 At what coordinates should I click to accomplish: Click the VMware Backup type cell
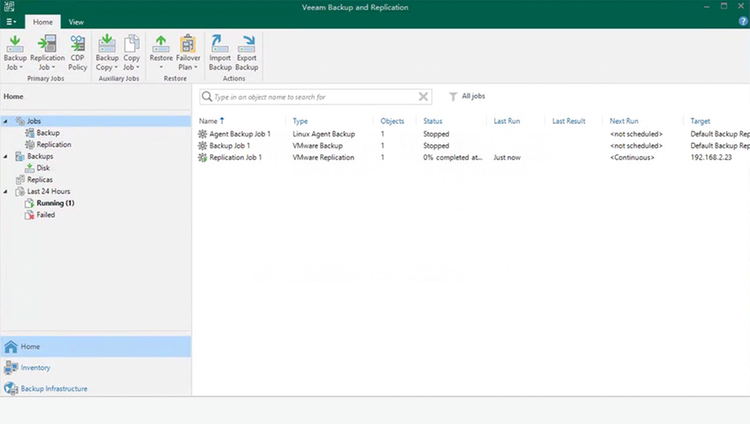click(318, 145)
